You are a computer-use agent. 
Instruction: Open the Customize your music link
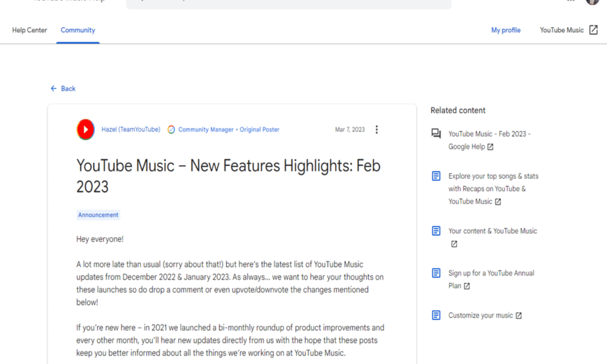(480, 315)
